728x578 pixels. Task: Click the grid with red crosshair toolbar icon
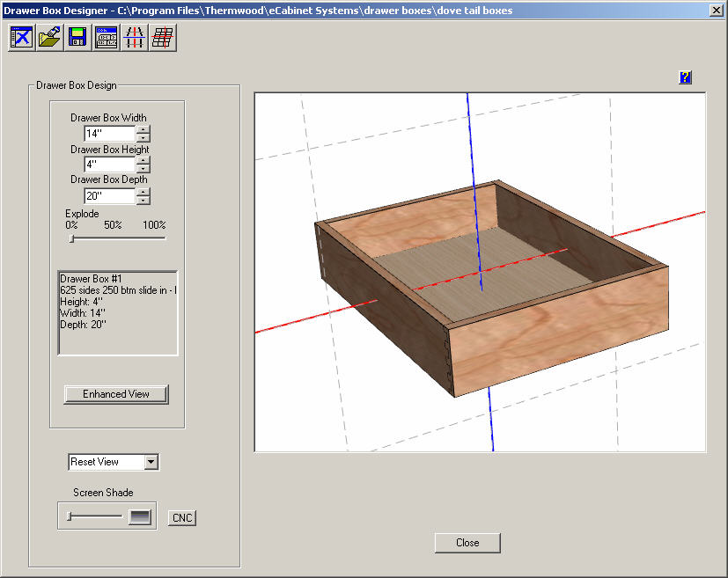point(163,37)
